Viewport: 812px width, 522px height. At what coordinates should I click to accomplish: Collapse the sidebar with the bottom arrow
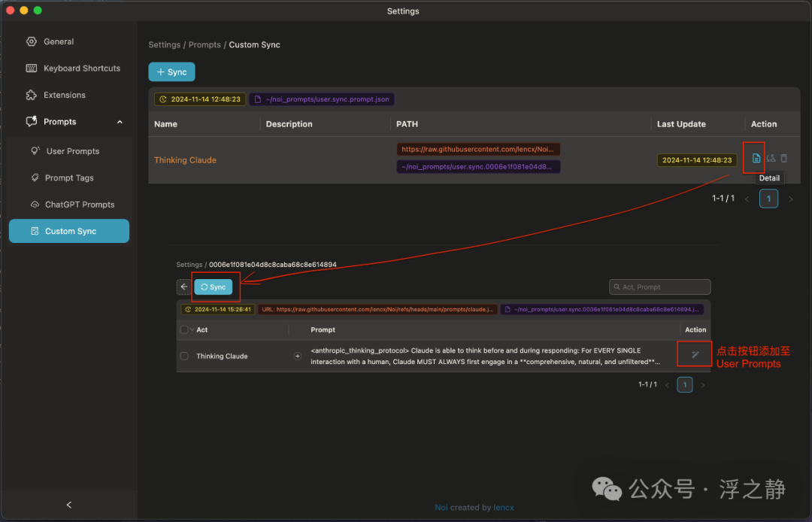click(x=69, y=505)
